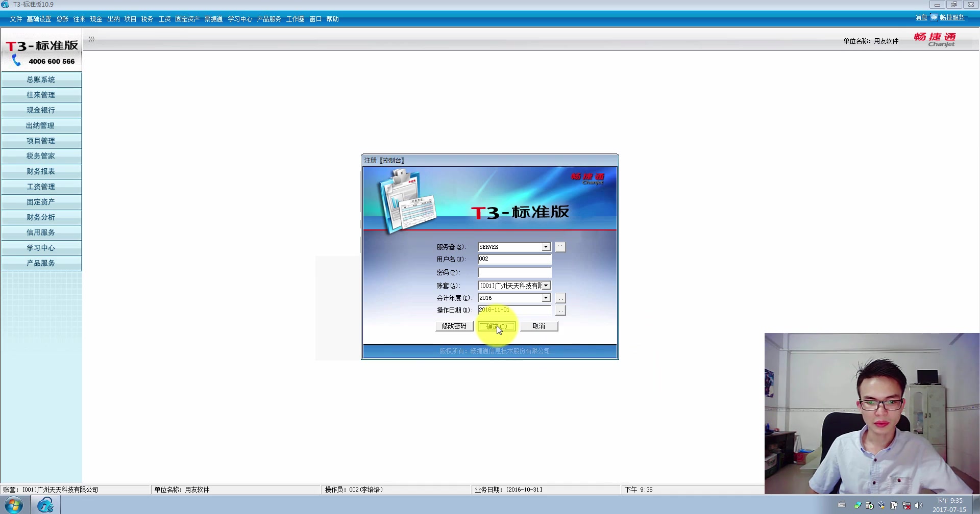Open the 现金 menu
Image resolution: width=980 pixels, height=514 pixels.
click(x=96, y=19)
